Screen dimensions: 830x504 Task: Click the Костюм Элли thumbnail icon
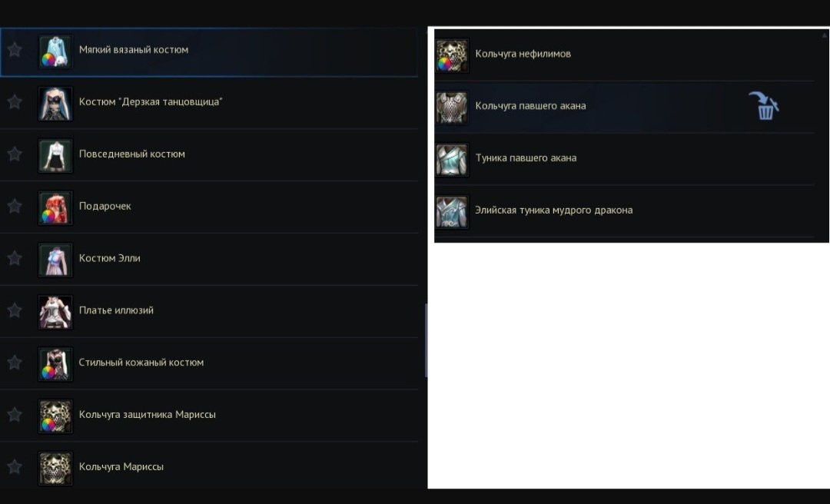click(x=55, y=260)
